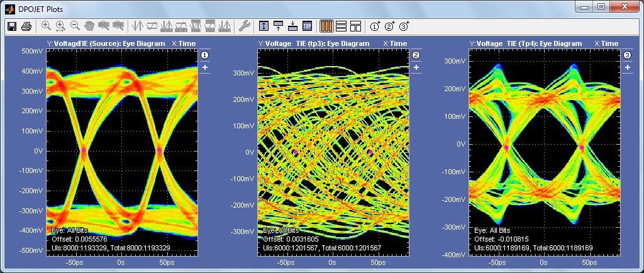Viewport: 644px width, 273px height.
Task: Expand plot 3 using its plus button
Action: 627,67
